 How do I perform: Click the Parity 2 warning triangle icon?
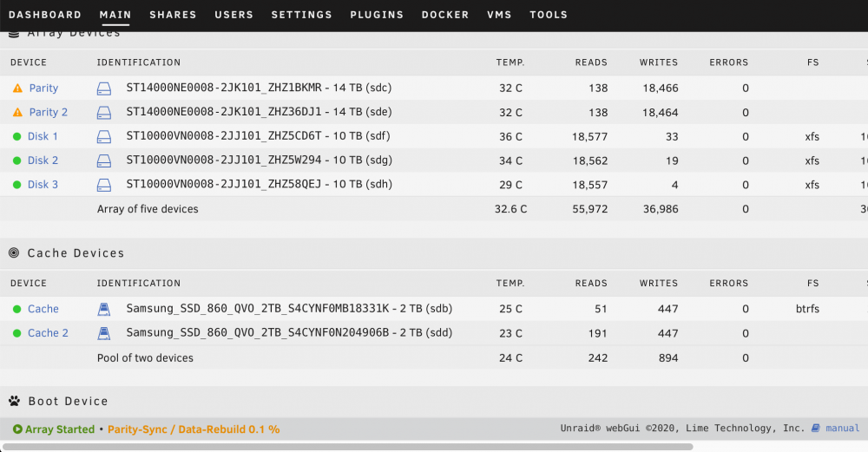click(x=17, y=112)
